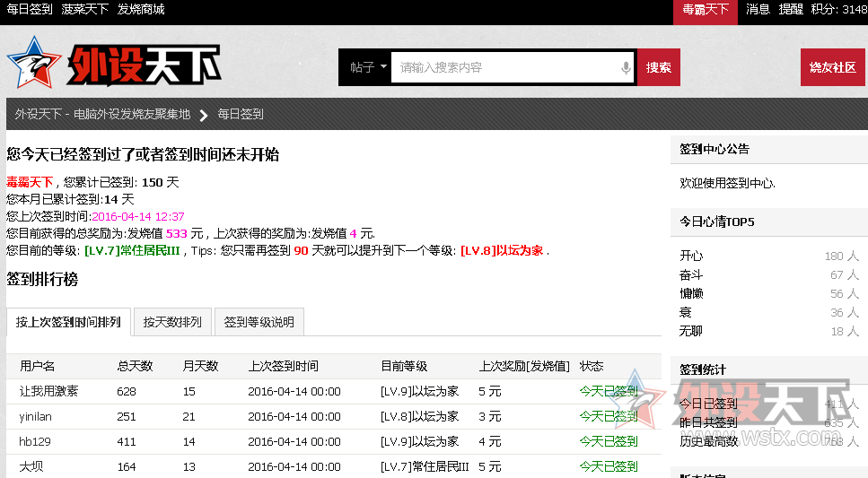
Task: Open the 烧友社区 button
Action: (832, 68)
